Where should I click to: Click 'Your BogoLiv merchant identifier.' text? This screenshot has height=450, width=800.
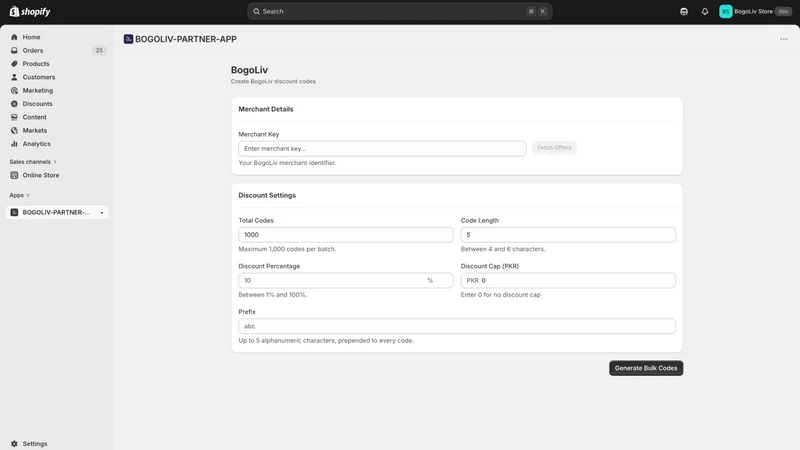pyautogui.click(x=287, y=163)
